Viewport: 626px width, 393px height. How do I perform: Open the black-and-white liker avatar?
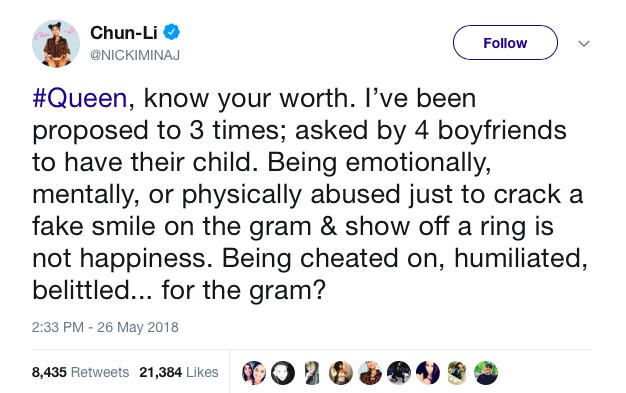[x=283, y=373]
